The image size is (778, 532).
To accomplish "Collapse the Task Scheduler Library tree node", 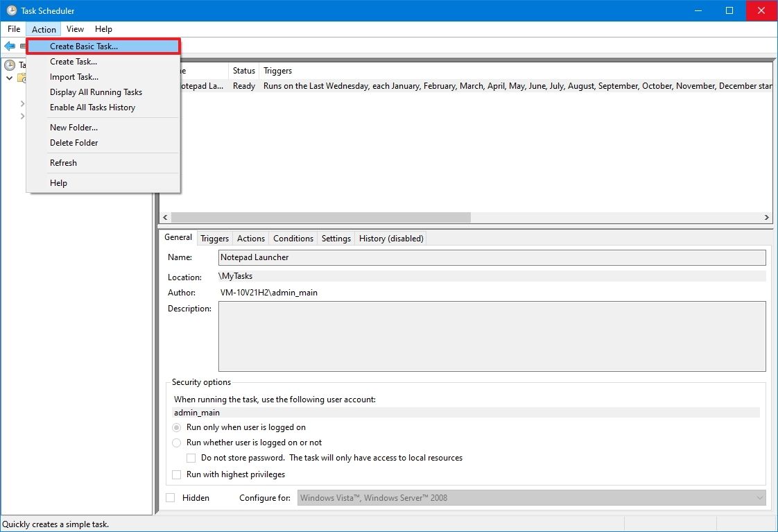I will (10, 78).
